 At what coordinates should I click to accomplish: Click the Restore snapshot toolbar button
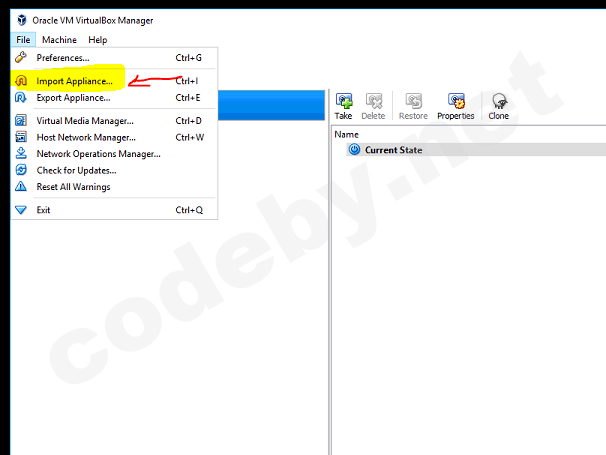pyautogui.click(x=413, y=106)
